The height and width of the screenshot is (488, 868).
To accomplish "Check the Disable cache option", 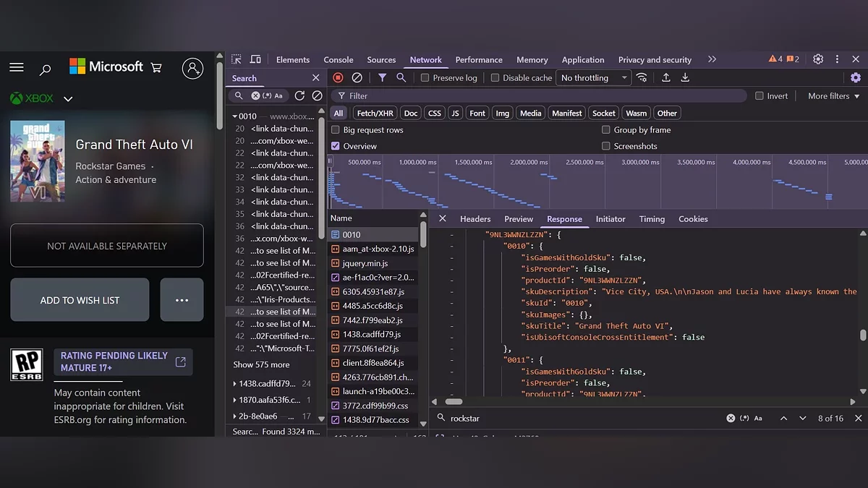I will coord(495,78).
